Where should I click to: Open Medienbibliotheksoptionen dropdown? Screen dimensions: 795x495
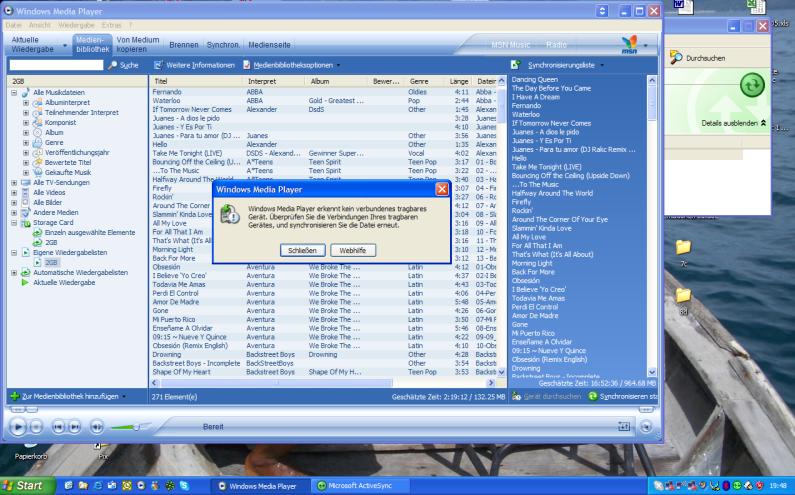292,65
